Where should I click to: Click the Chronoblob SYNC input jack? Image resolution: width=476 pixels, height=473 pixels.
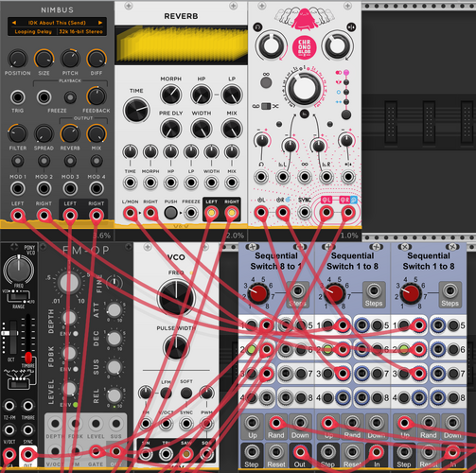tap(305, 213)
